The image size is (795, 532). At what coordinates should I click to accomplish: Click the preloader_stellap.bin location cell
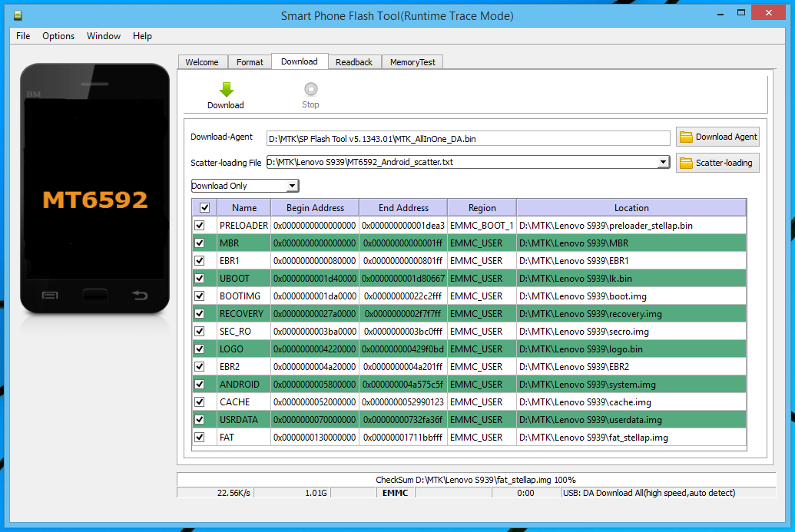pyautogui.click(x=631, y=226)
